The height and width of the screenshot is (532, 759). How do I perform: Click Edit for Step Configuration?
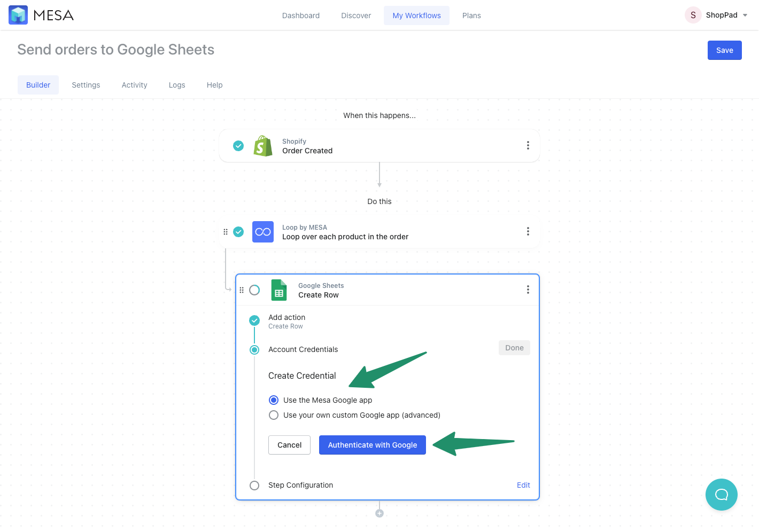click(523, 485)
